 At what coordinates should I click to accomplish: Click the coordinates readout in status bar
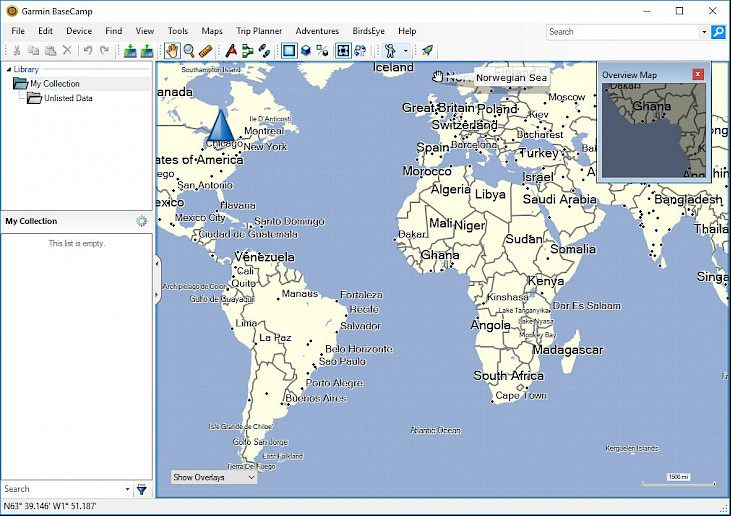click(x=50, y=506)
